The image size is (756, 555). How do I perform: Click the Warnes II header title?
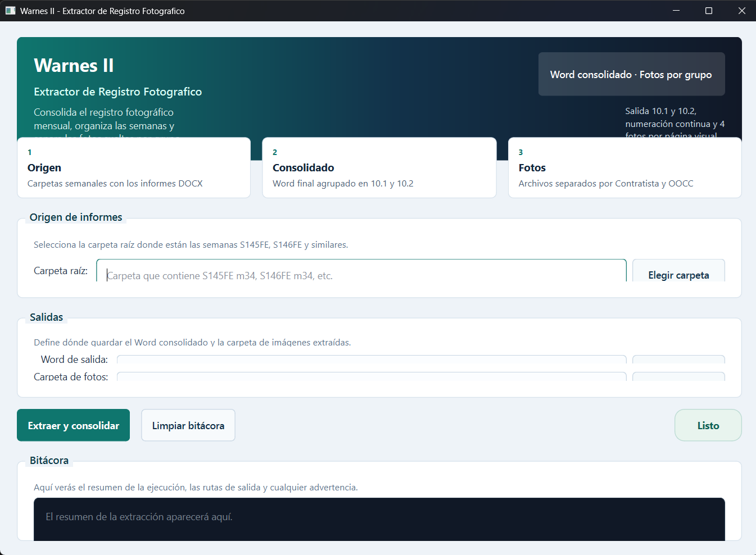74,66
